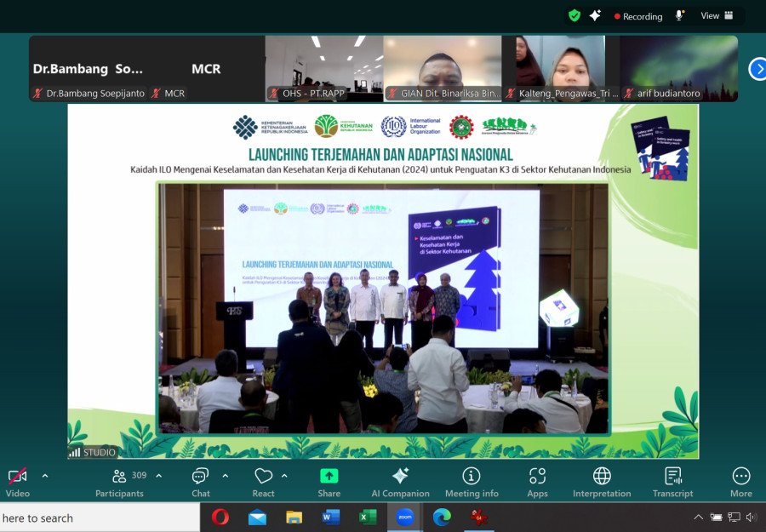Viewport: 766px width, 532px height.
Task: Select OHS - PT.RAPP video tile
Action: tap(324, 68)
